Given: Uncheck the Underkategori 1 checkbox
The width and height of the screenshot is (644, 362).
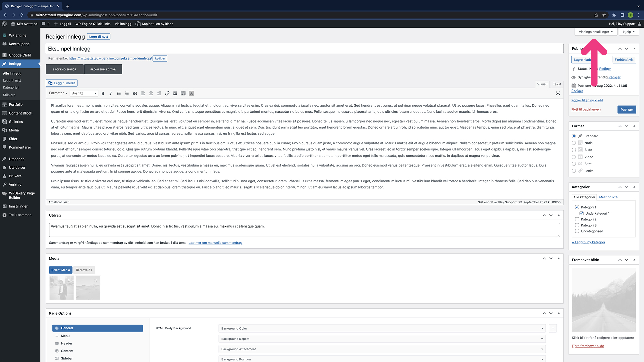Looking at the screenshot, I should (582, 213).
